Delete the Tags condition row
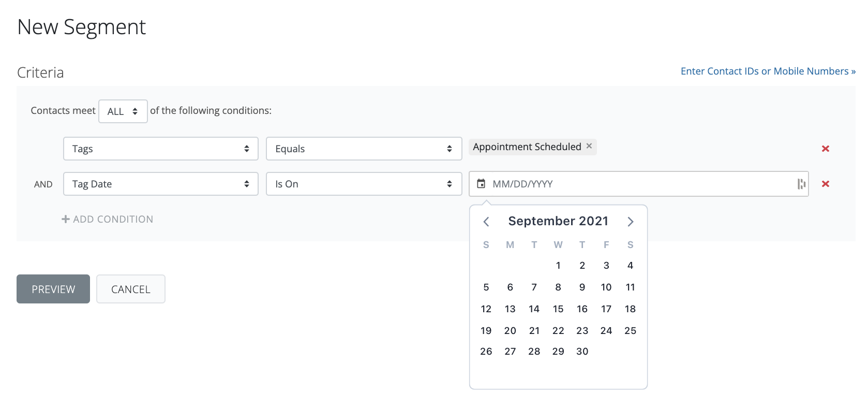Viewport: 868px width, 407px height. [x=825, y=149]
